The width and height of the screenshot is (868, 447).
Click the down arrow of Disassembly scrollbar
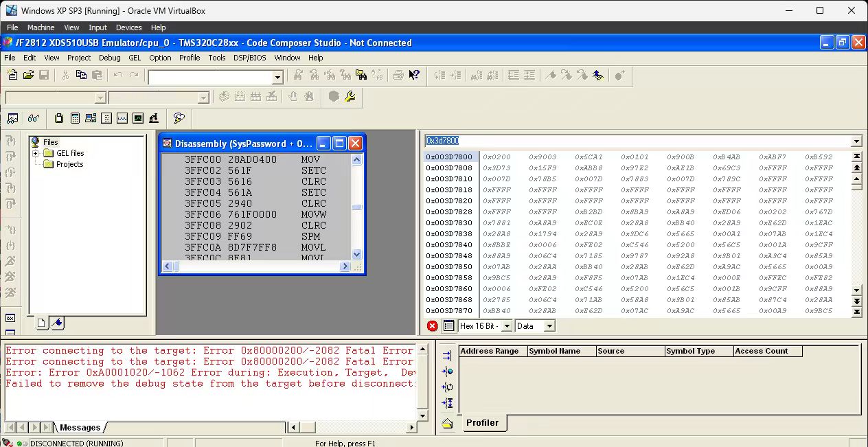tap(356, 254)
